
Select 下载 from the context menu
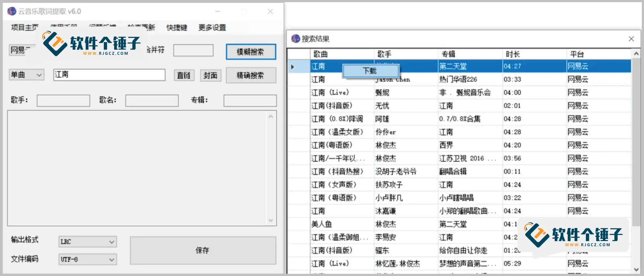370,70
